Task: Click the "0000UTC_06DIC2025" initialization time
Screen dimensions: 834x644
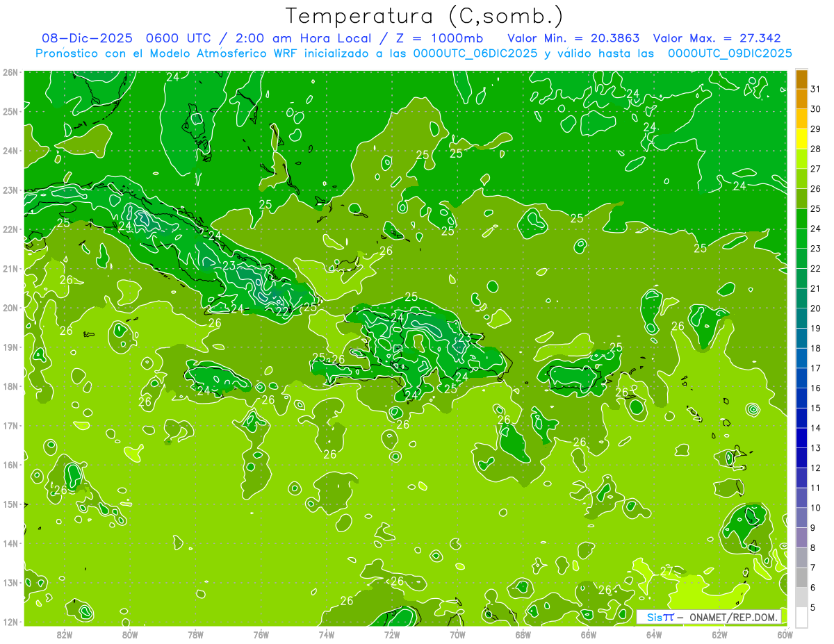Action: [x=475, y=53]
